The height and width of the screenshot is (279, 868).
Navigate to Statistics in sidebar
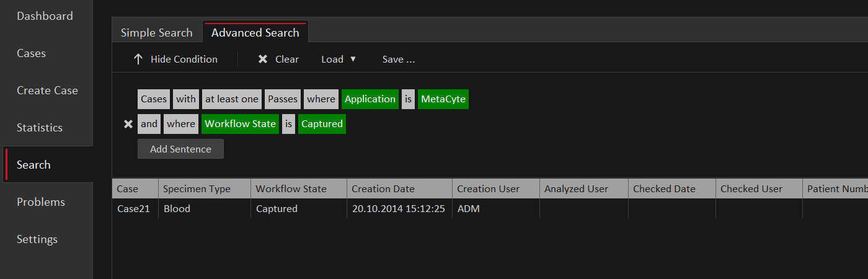(40, 128)
